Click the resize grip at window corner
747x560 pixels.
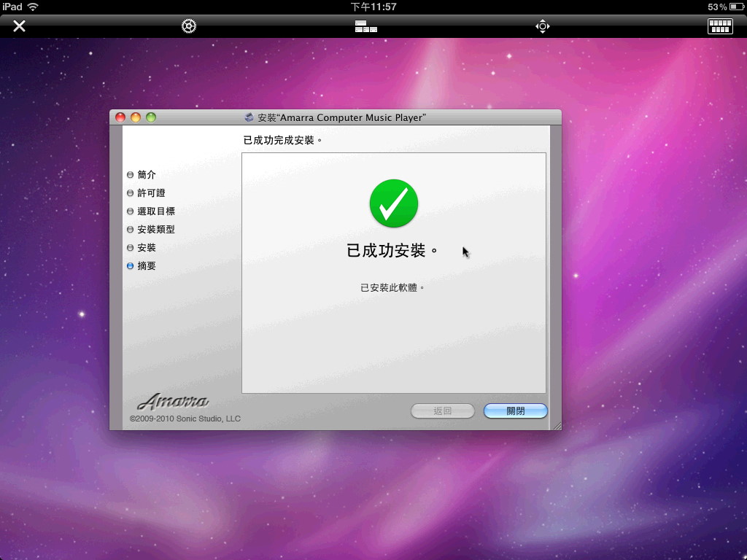tap(557, 426)
